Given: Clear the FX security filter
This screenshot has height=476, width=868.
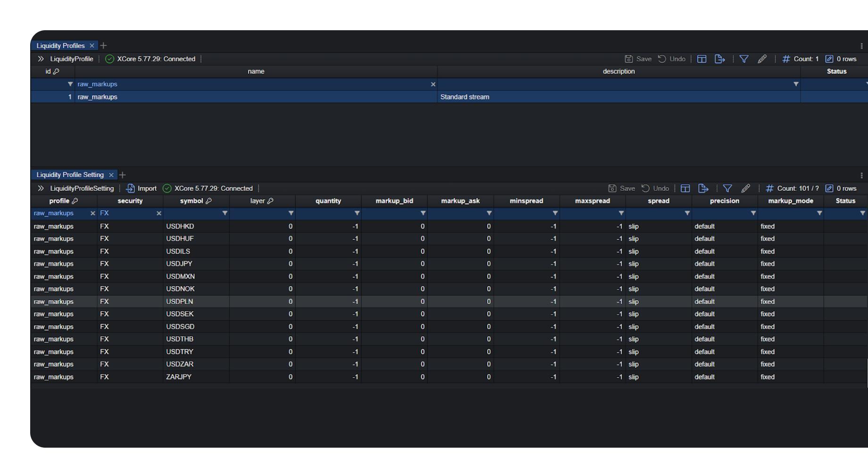Looking at the screenshot, I should pos(159,213).
